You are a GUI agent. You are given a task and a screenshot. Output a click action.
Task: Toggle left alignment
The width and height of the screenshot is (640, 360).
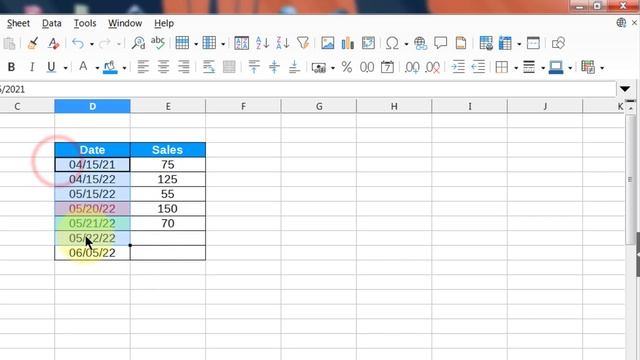point(143,67)
